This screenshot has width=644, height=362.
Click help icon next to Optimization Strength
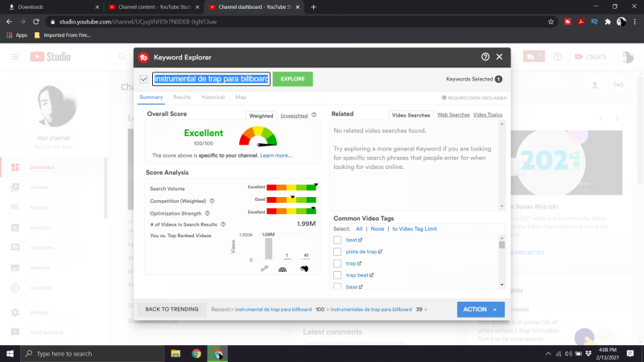pos(208,212)
